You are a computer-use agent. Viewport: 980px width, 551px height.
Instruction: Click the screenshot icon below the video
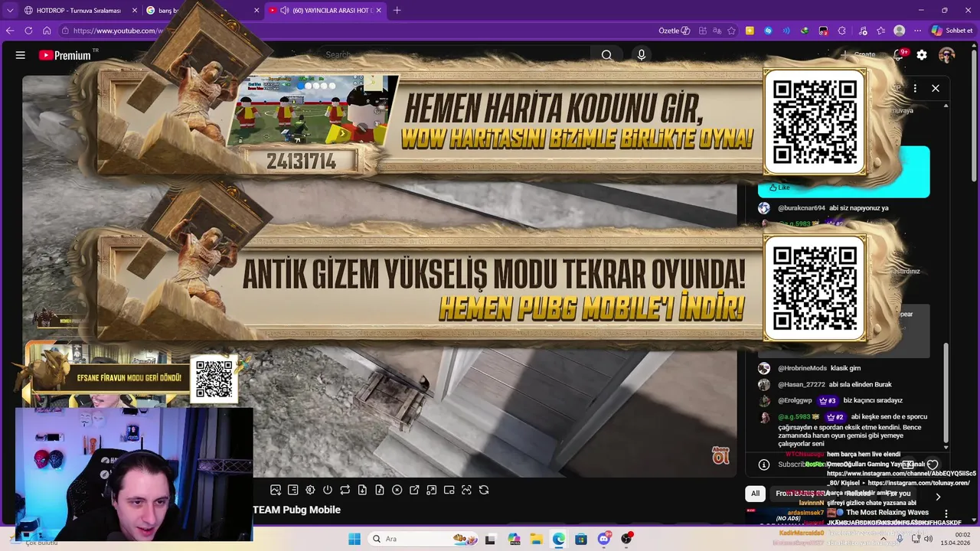pos(276,490)
